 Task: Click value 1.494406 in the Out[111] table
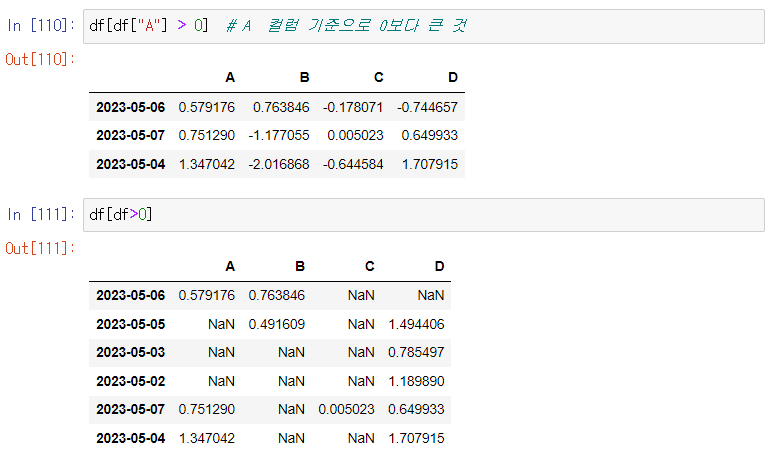pos(417,325)
